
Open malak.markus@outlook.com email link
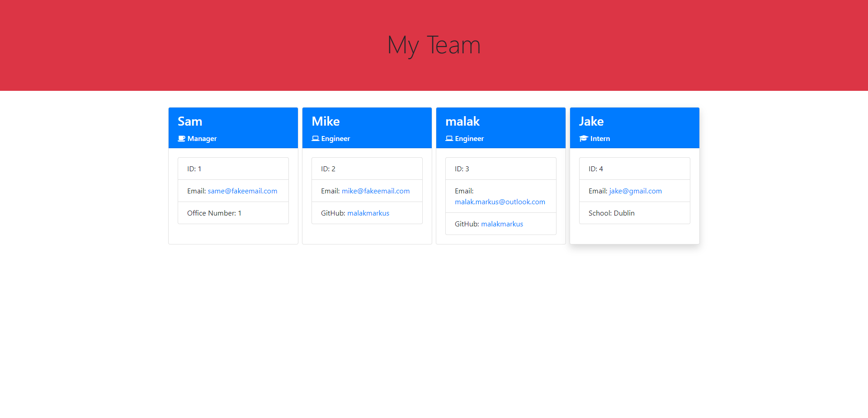[500, 202]
